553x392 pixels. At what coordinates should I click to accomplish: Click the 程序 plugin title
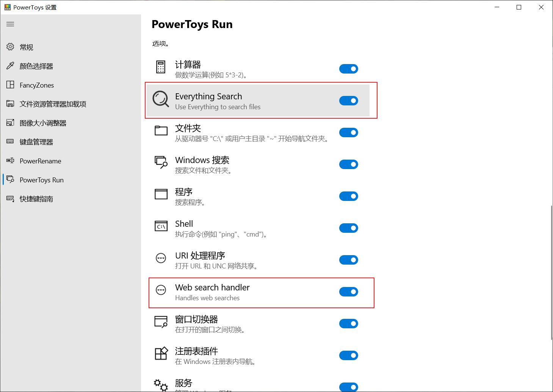click(x=183, y=192)
